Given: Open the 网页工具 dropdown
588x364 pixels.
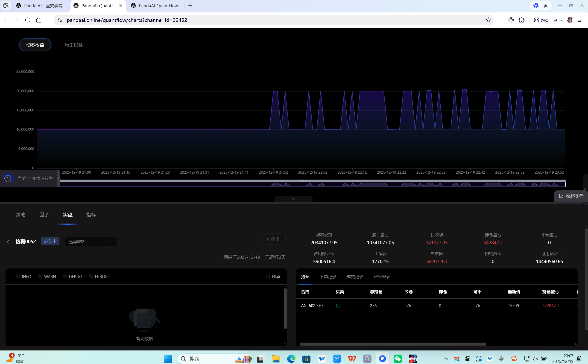Looking at the screenshot, I should coord(548,20).
